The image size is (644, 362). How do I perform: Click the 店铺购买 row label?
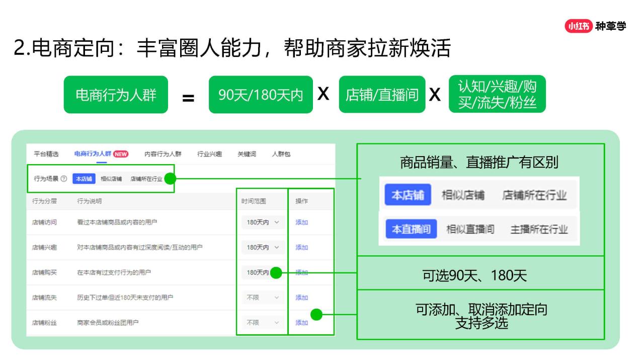(44, 272)
